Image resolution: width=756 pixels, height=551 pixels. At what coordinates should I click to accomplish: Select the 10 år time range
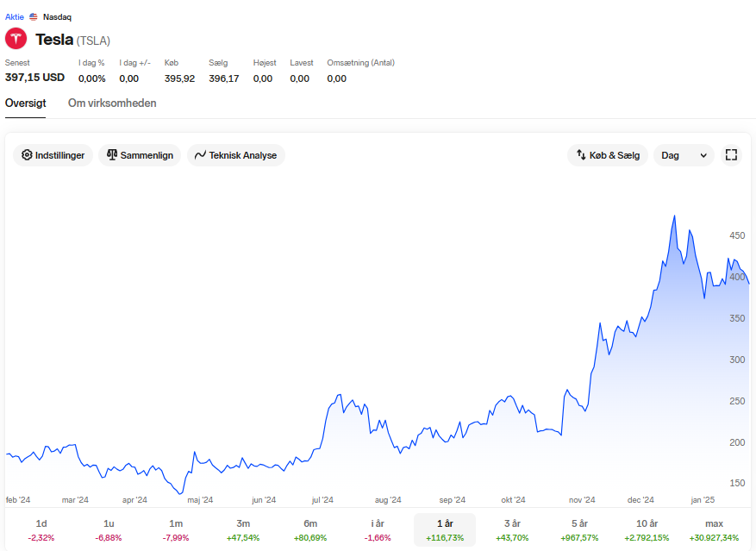point(647,529)
